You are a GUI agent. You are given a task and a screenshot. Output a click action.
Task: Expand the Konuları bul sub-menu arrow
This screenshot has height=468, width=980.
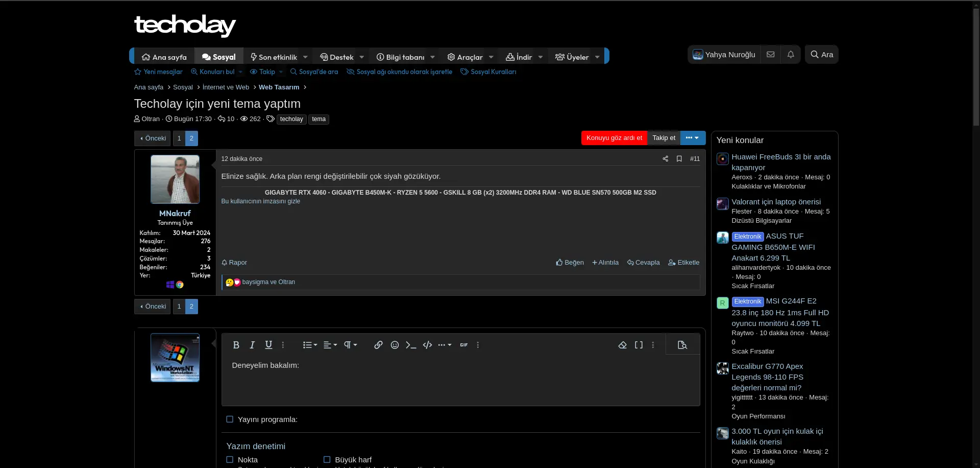240,72
